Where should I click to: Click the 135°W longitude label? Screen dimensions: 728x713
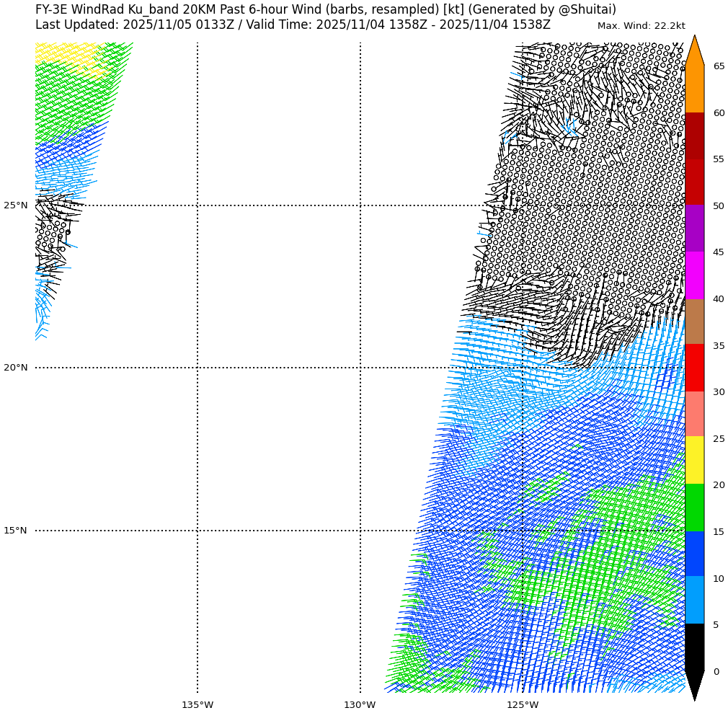point(197,704)
